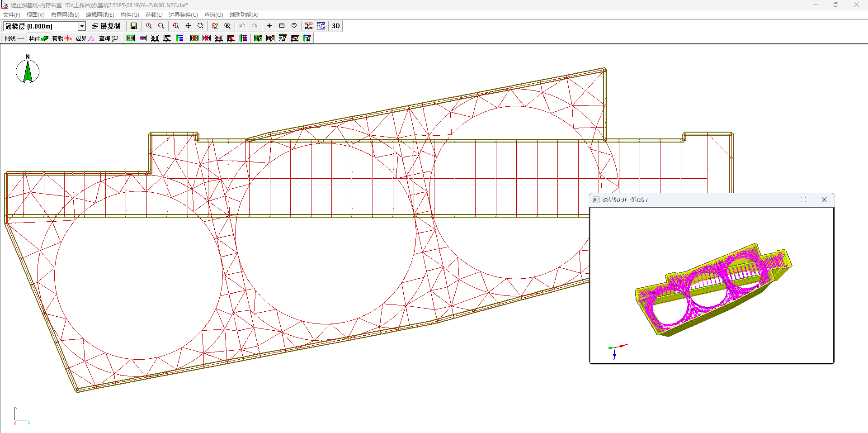Toggle the 网线 (grid line) mode
The height and width of the screenshot is (433, 868).
(x=14, y=38)
